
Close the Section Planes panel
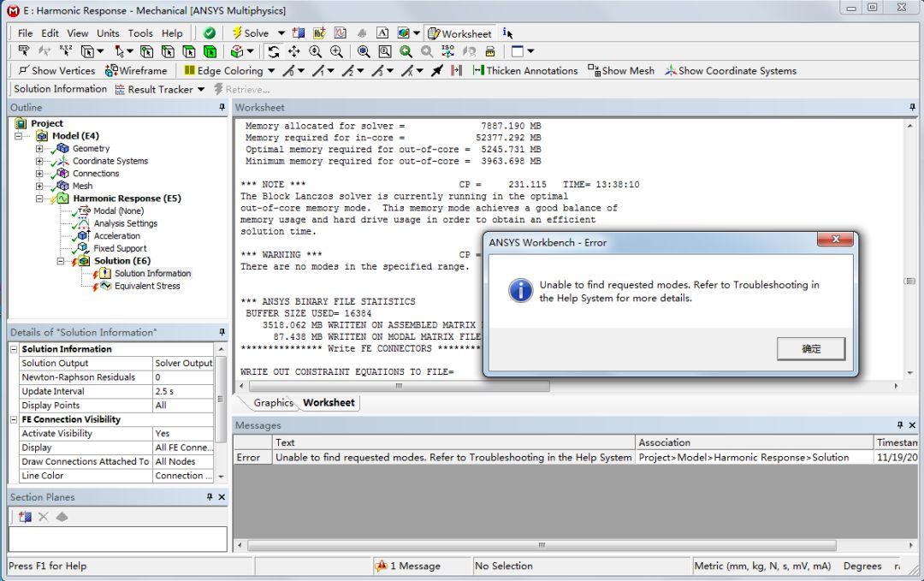point(222,497)
